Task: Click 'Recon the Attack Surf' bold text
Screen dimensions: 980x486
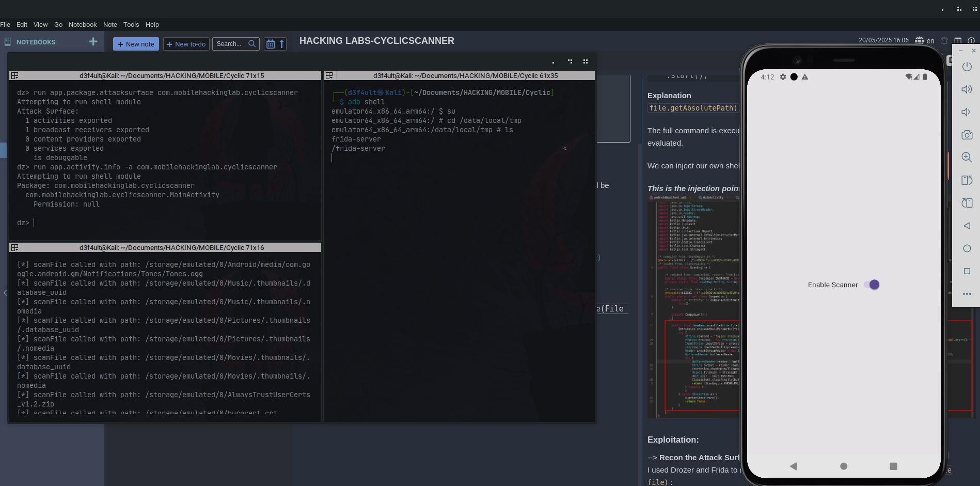Action: pos(700,458)
